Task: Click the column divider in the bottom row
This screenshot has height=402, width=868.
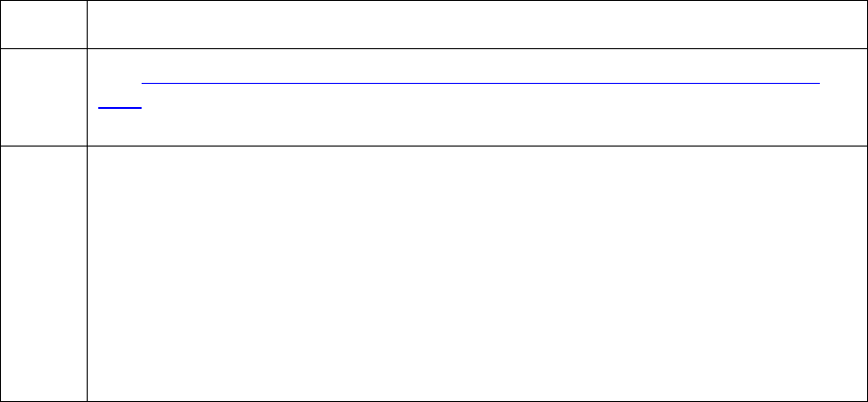Action: click(87, 272)
